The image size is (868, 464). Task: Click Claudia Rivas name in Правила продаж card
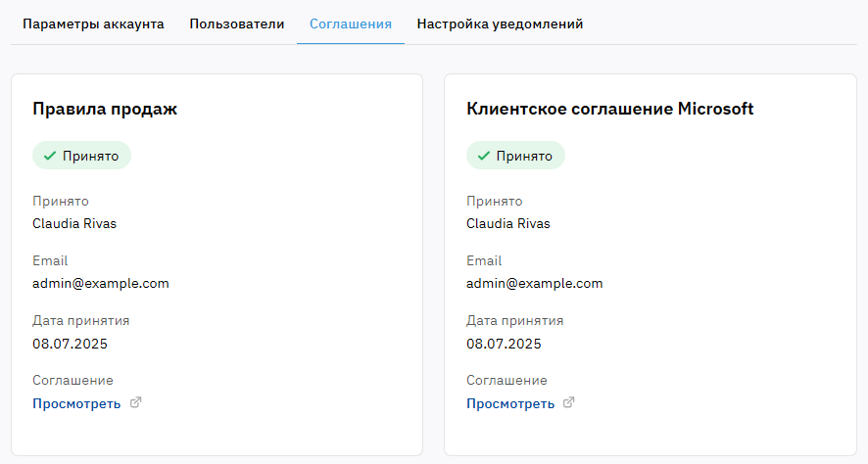tap(74, 223)
